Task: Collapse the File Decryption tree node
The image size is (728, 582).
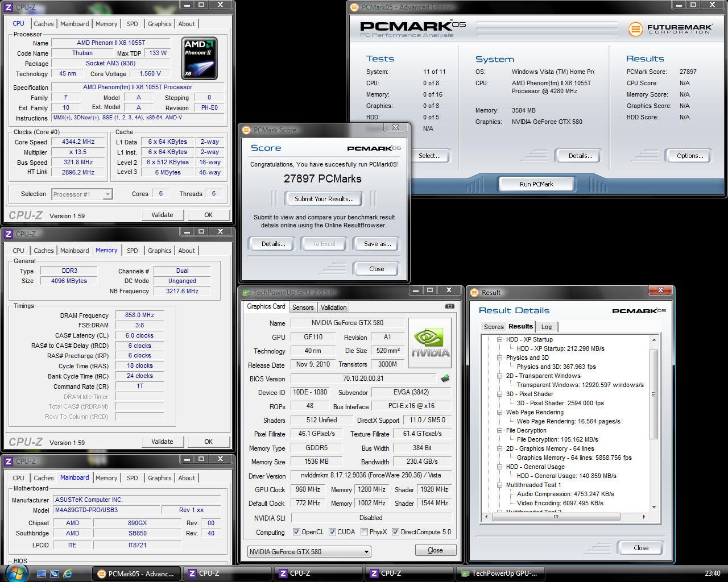Action: point(499,430)
